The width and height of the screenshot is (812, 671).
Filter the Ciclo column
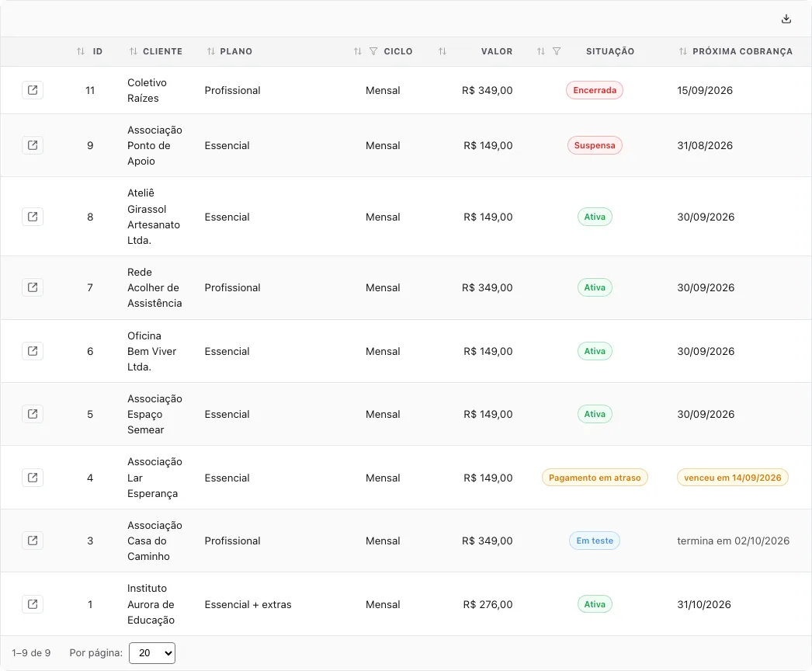[x=373, y=51]
